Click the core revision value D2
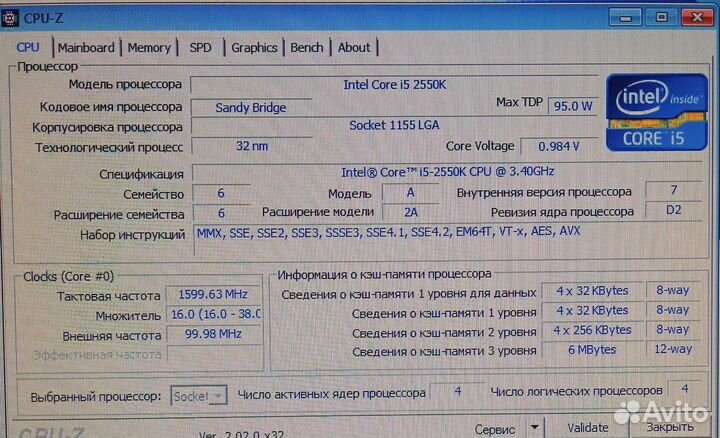 (673, 210)
